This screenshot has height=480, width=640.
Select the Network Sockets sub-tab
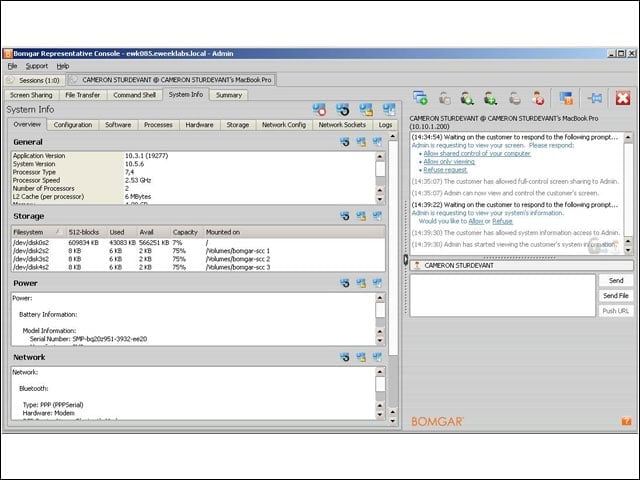[342, 125]
